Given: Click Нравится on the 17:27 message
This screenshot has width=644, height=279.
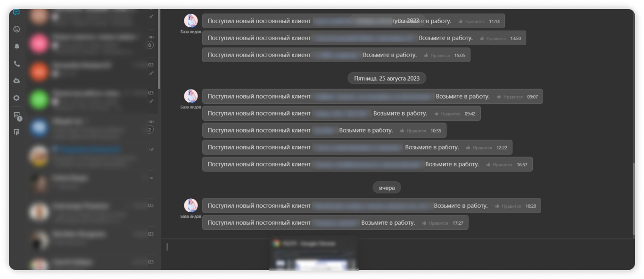Looking at the screenshot, I should (x=435, y=223).
